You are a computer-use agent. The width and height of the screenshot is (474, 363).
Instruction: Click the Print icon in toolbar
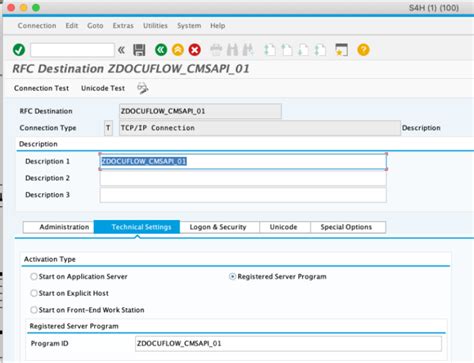tap(216, 50)
